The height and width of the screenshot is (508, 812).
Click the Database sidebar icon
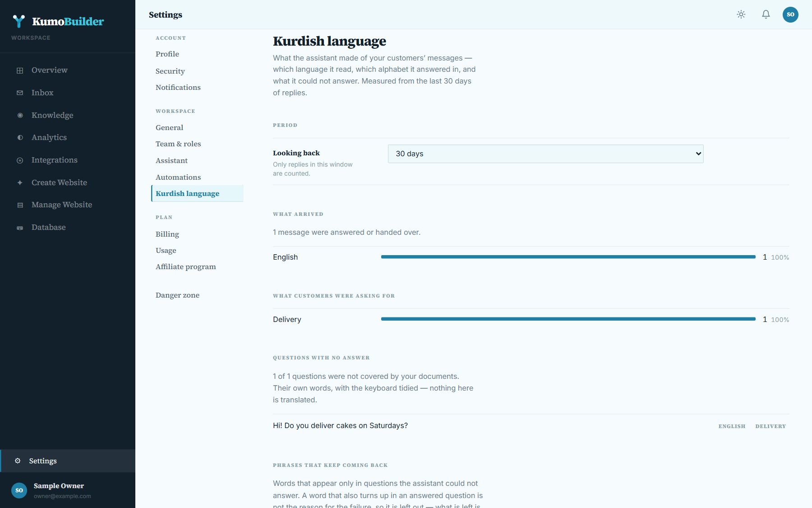pos(20,228)
